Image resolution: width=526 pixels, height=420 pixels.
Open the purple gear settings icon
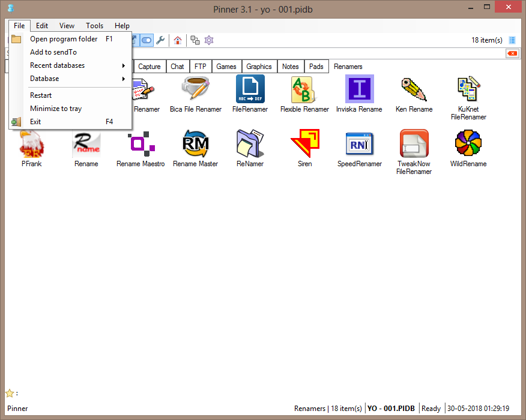click(209, 40)
